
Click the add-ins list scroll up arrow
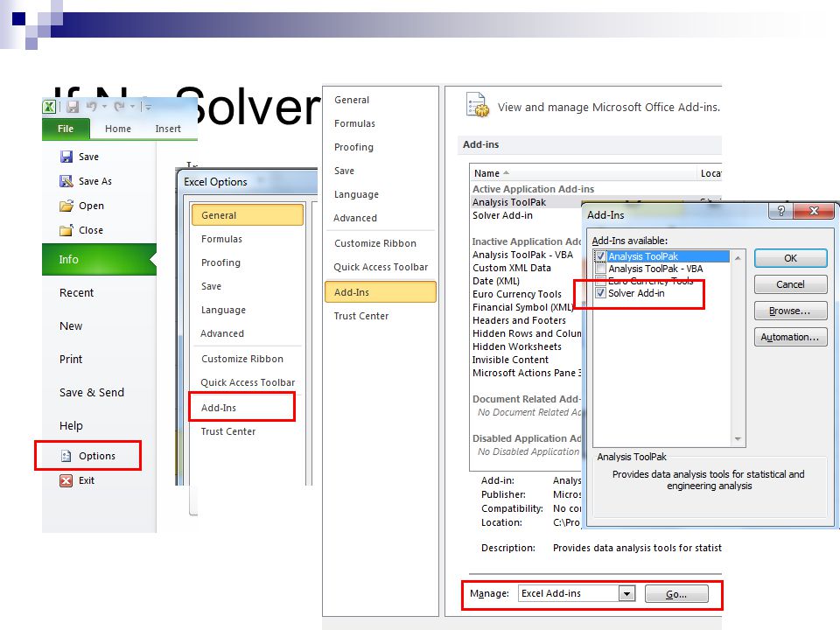click(x=738, y=258)
